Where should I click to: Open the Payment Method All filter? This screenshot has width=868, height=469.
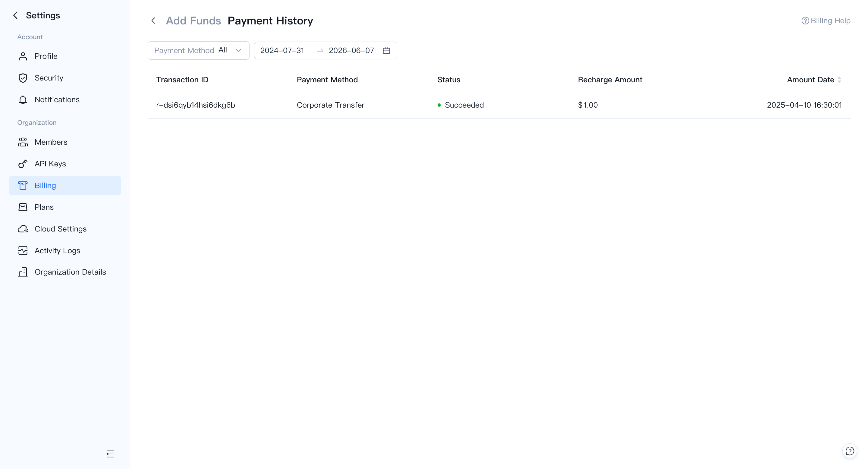point(199,51)
